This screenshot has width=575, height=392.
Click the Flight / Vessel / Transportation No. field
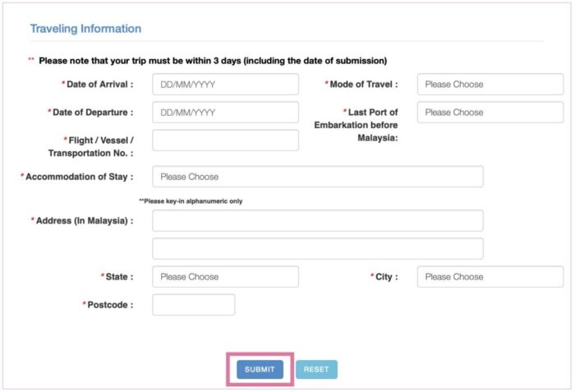click(x=226, y=141)
